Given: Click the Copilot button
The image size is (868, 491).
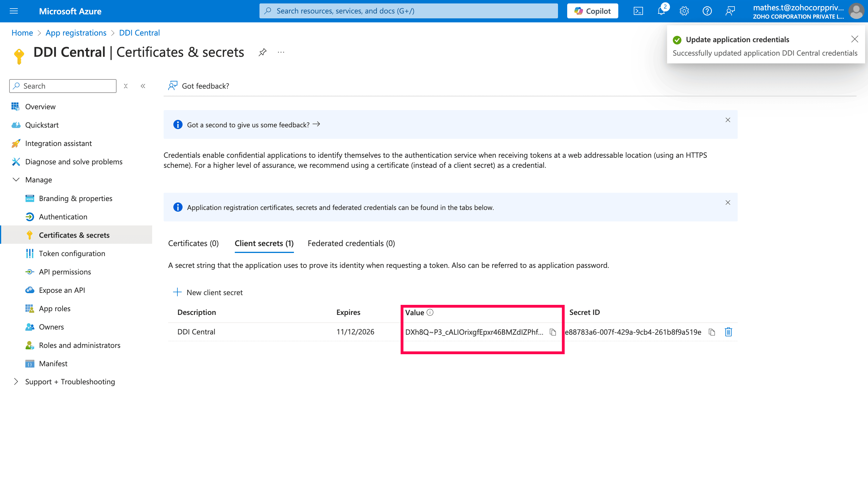Looking at the screenshot, I should [x=593, y=11].
